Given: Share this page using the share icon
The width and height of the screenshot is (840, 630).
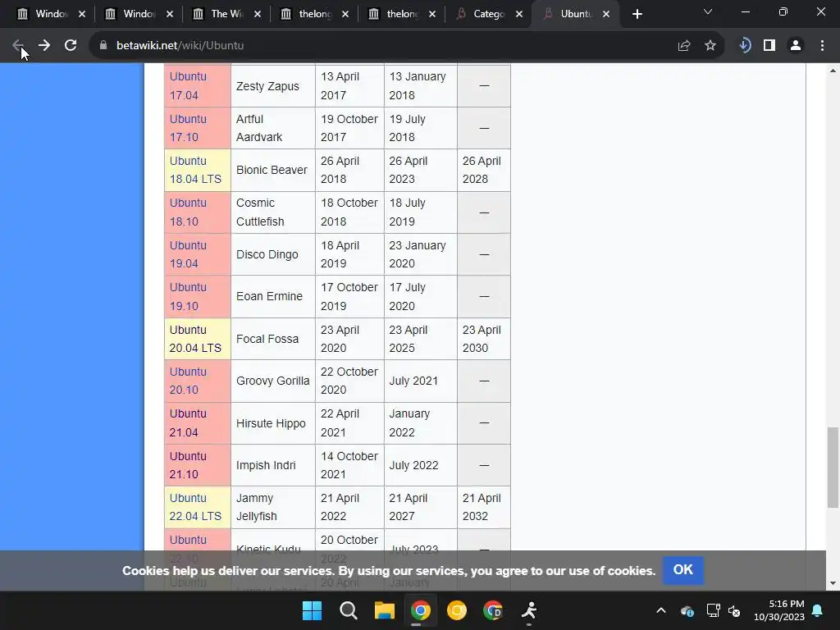Looking at the screenshot, I should click(x=684, y=46).
